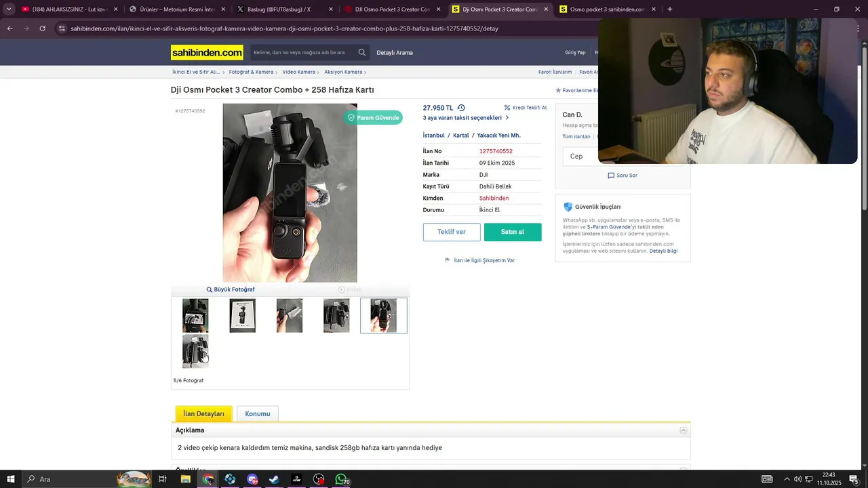The height and width of the screenshot is (488, 868).
Task: Reload the current page
Action: (42, 28)
